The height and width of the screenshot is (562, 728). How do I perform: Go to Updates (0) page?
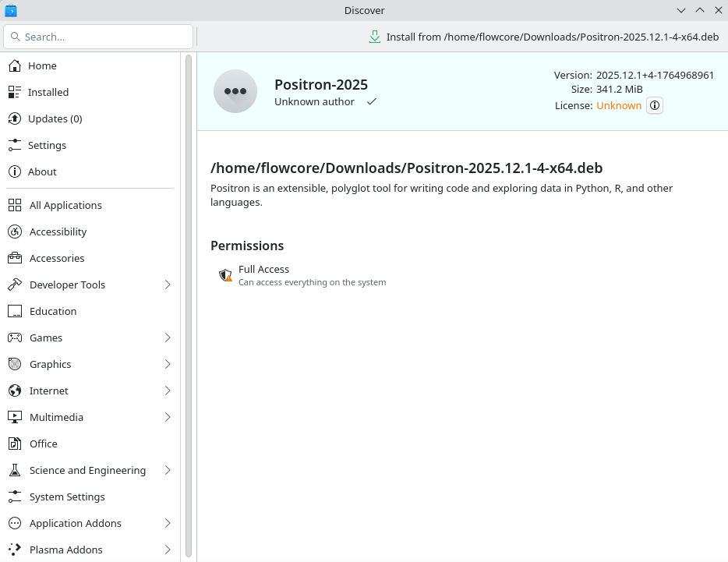[x=55, y=118]
